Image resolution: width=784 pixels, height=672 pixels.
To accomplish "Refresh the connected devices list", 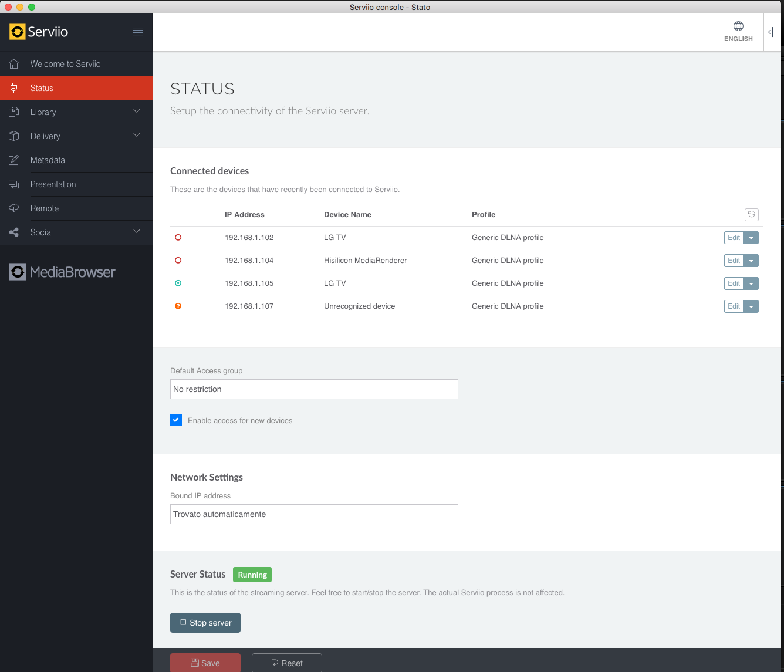I will click(x=751, y=215).
